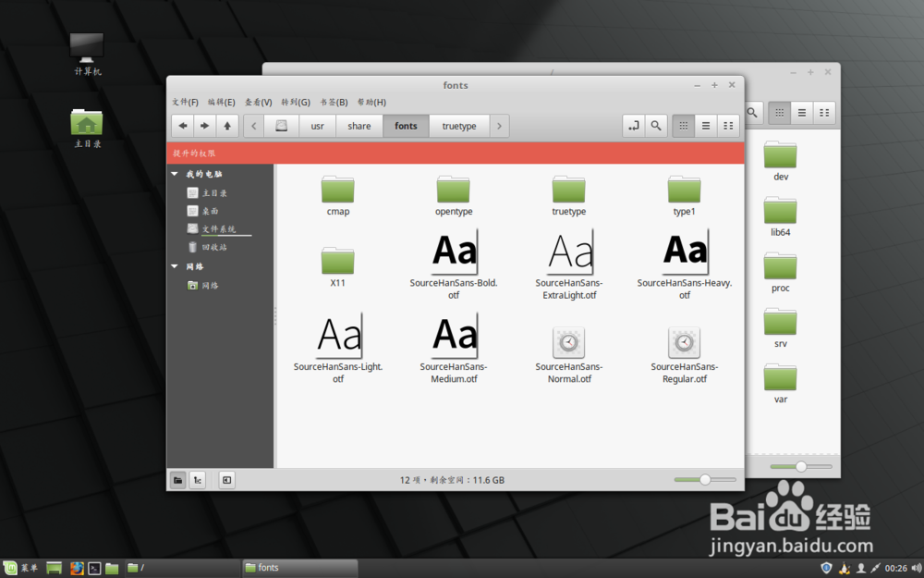Image resolution: width=924 pixels, height=578 pixels.
Task: Select the root disk icon in path bar
Action: pos(282,126)
